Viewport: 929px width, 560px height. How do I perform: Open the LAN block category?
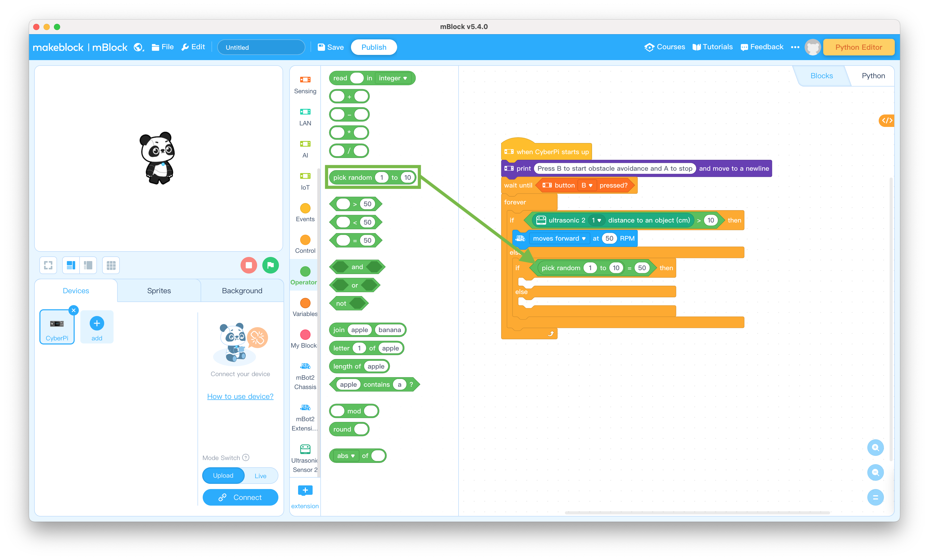tap(305, 117)
